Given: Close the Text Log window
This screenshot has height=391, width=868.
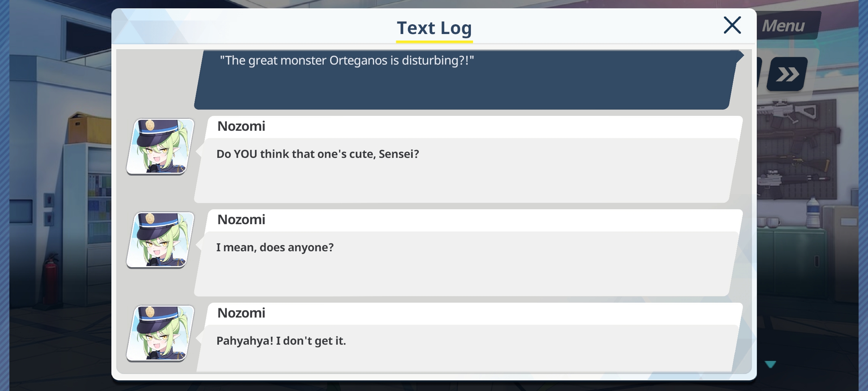Looking at the screenshot, I should tap(732, 25).
